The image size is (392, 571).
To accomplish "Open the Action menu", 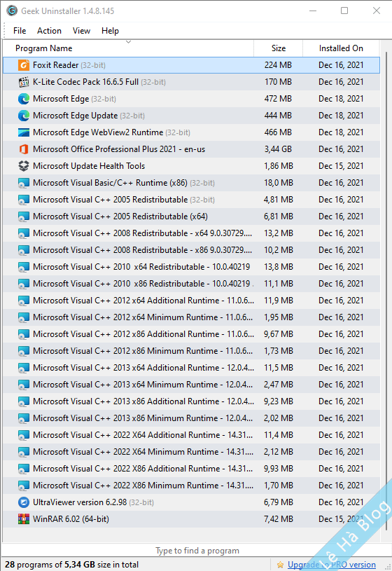I will (x=49, y=31).
